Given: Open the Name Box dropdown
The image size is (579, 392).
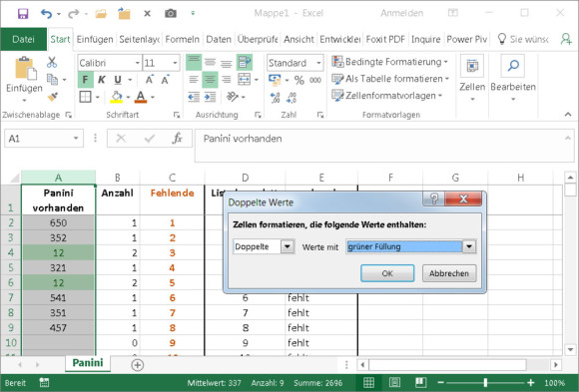Looking at the screenshot, I should [76, 139].
